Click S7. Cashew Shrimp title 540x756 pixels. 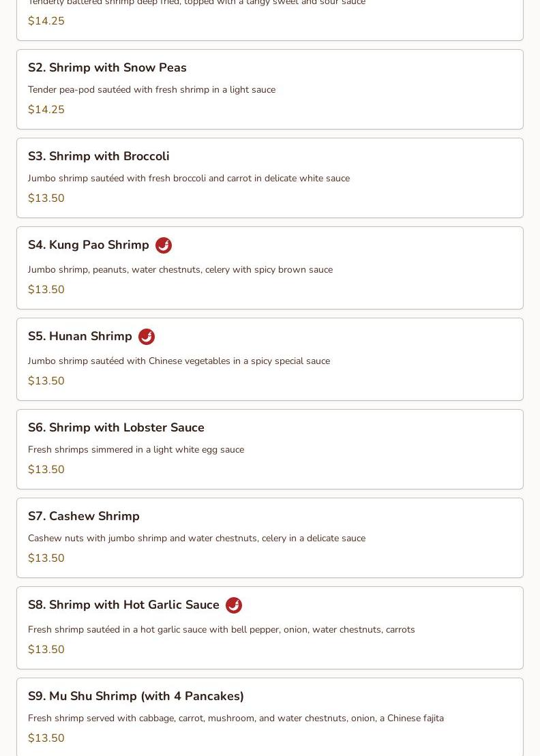click(x=84, y=516)
